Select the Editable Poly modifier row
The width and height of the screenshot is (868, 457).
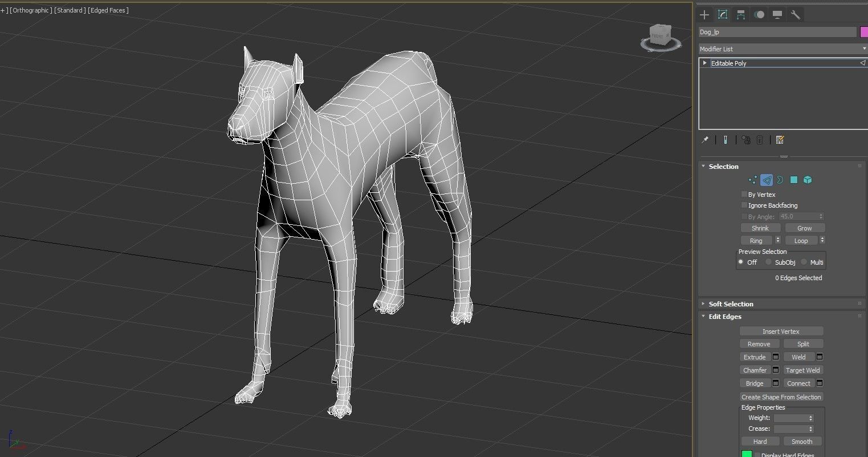pos(783,63)
